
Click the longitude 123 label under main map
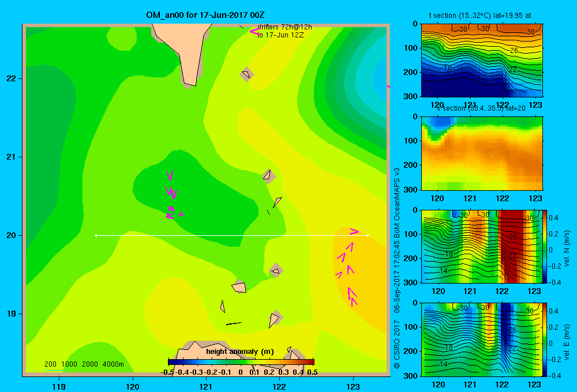pos(353,386)
